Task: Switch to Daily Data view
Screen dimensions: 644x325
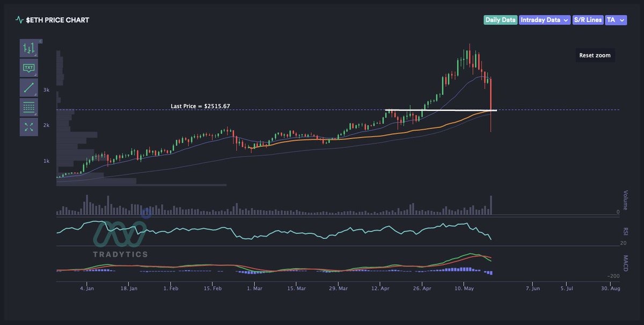Action: pyautogui.click(x=500, y=20)
